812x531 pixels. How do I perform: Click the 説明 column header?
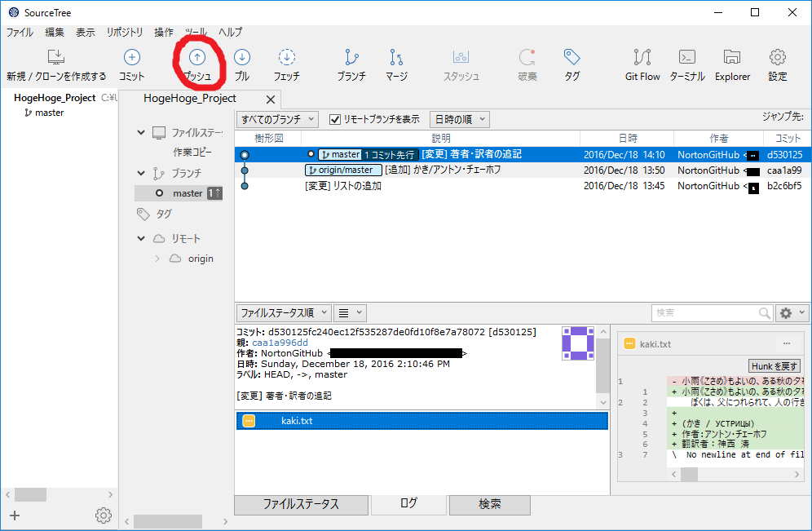pos(441,139)
